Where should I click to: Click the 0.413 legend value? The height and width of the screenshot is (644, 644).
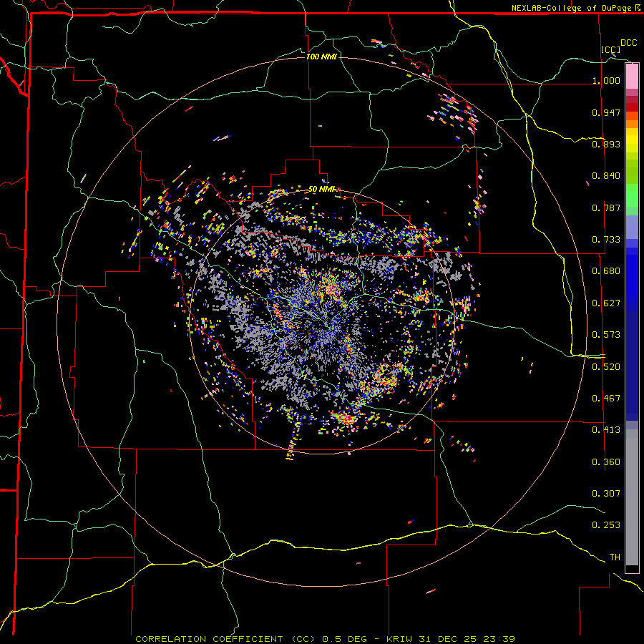pos(606,430)
